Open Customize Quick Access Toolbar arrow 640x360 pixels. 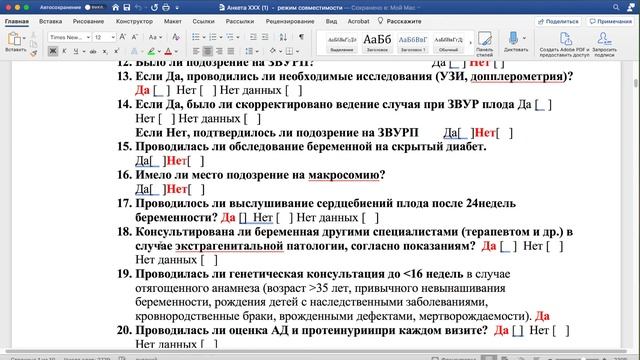[x=177, y=7]
